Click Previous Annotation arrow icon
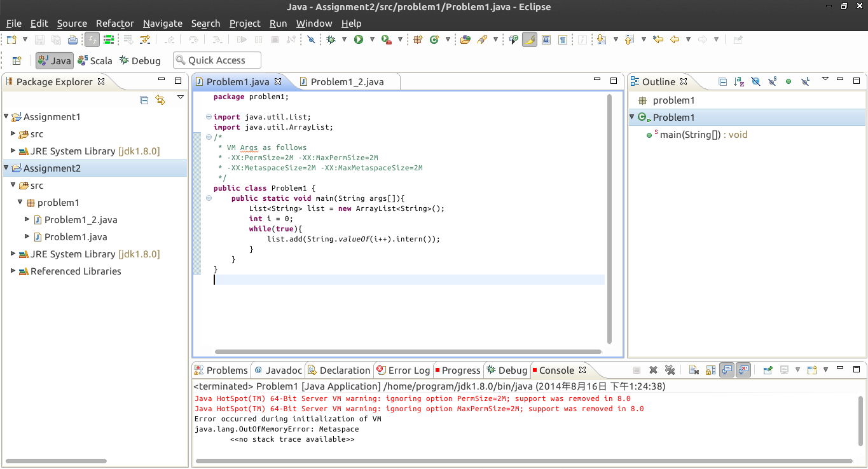This screenshot has height=469, width=868. [x=629, y=39]
